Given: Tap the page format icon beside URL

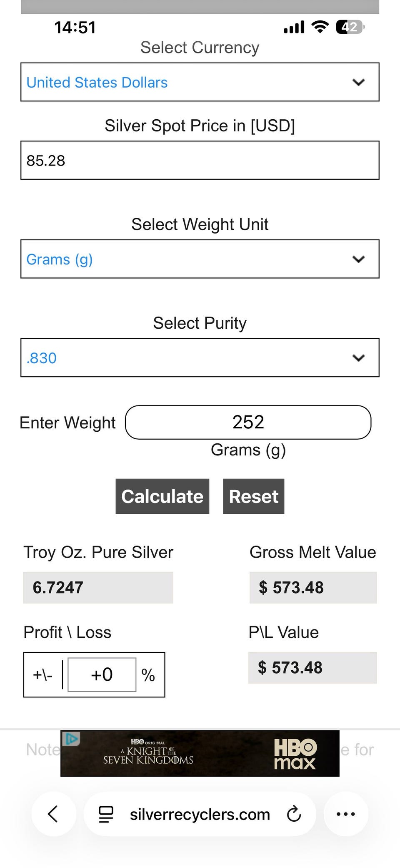Looking at the screenshot, I should 106,814.
